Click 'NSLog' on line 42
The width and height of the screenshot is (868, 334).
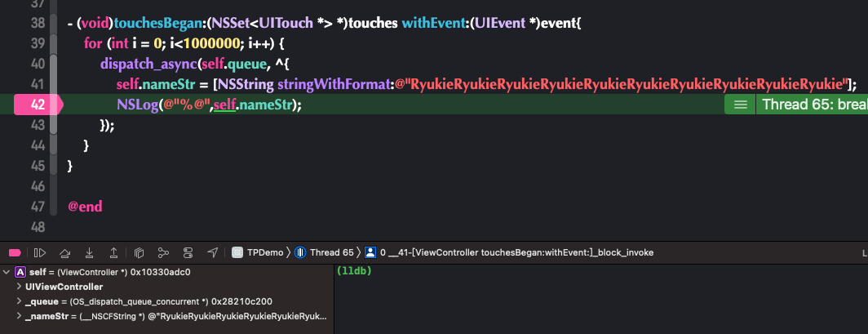tap(136, 105)
